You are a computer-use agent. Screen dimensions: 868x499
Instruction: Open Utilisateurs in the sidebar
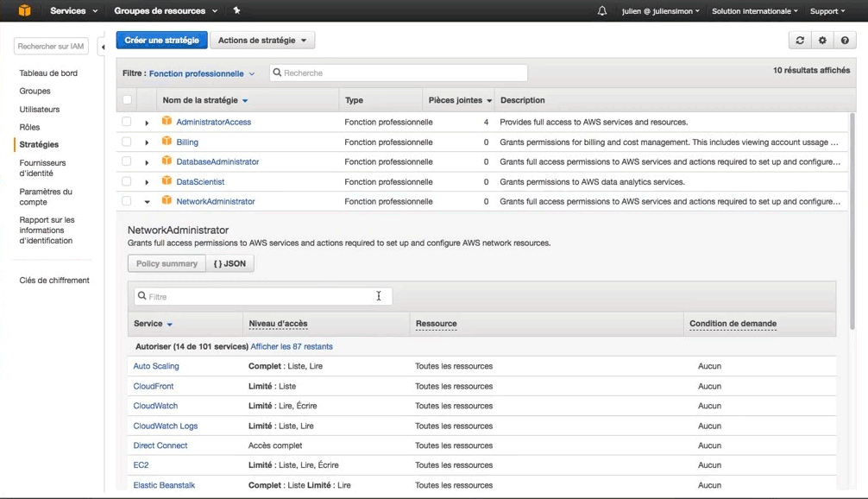point(40,109)
